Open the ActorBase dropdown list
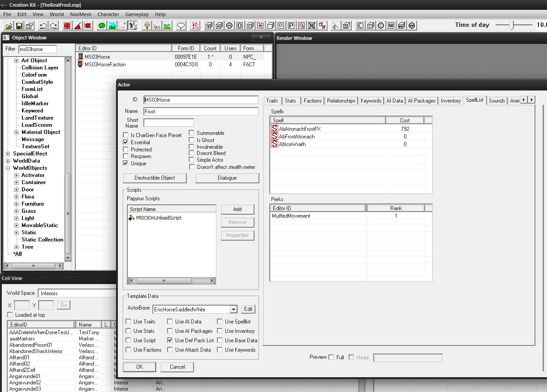This screenshot has width=547, height=392. click(233, 310)
